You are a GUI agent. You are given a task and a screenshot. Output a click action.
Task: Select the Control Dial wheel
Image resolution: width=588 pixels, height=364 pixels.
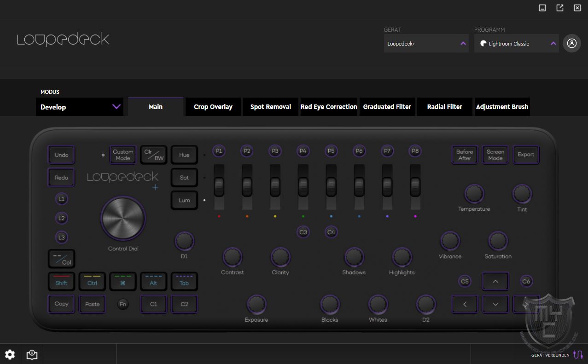tap(123, 219)
